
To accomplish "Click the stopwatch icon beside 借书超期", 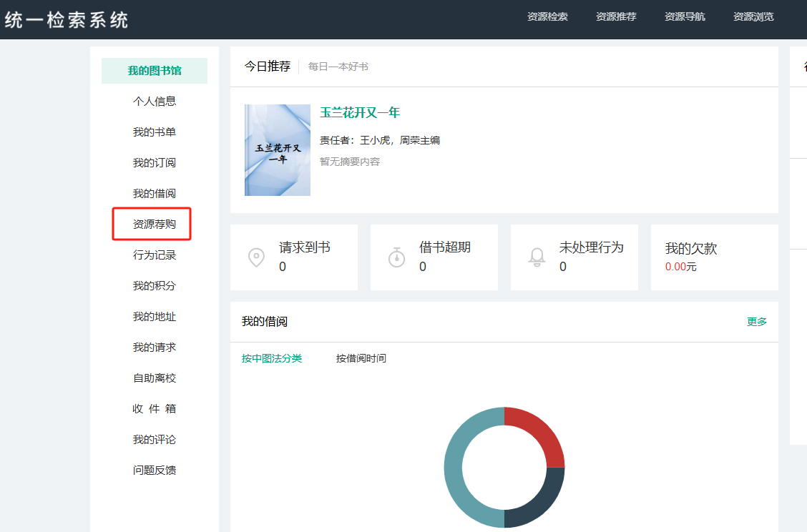I will point(396,257).
